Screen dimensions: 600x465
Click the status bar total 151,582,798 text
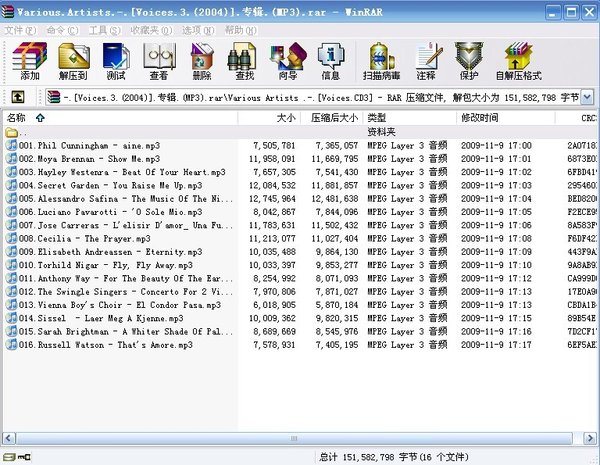pos(394,457)
